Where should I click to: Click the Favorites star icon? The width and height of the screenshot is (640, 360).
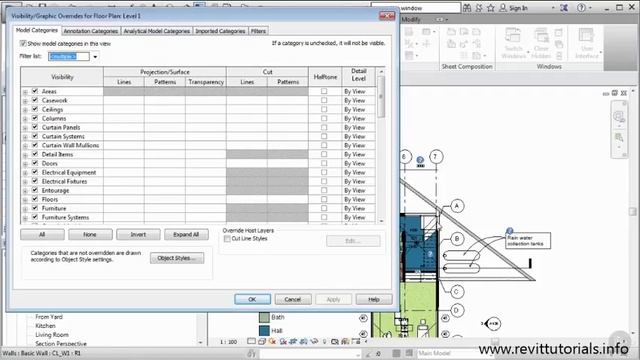[491, 8]
